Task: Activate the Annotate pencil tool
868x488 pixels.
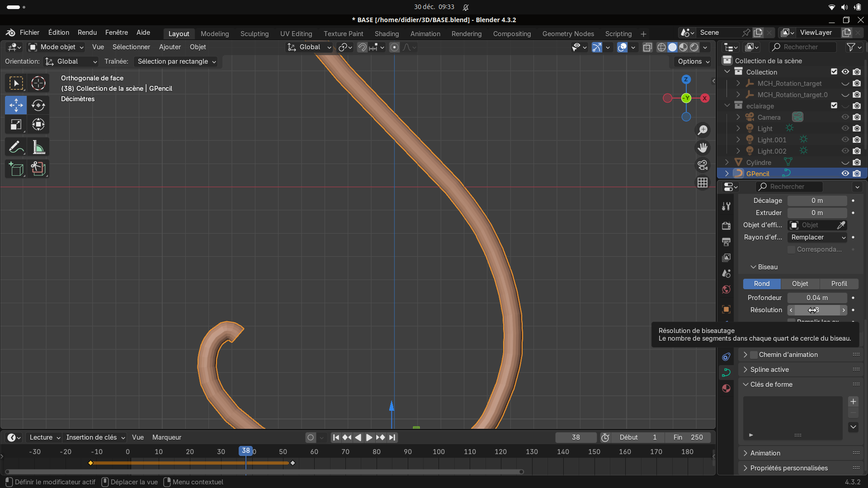Action: pos(16,147)
